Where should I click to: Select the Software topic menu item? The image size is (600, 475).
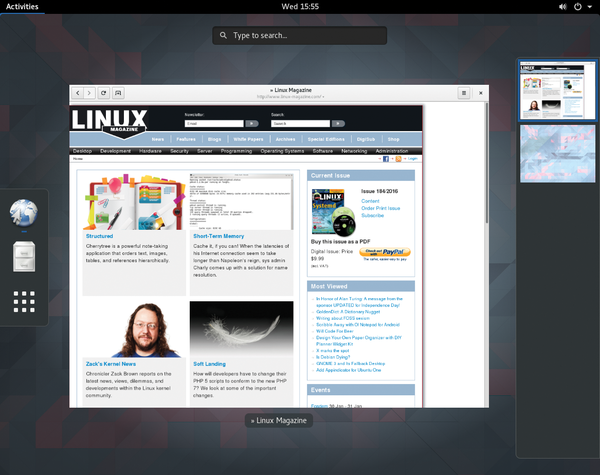(323, 151)
